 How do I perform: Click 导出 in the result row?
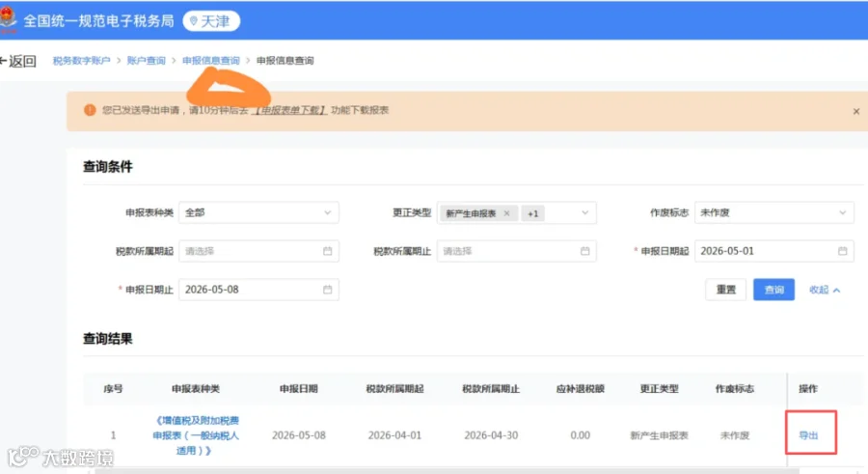click(x=808, y=435)
